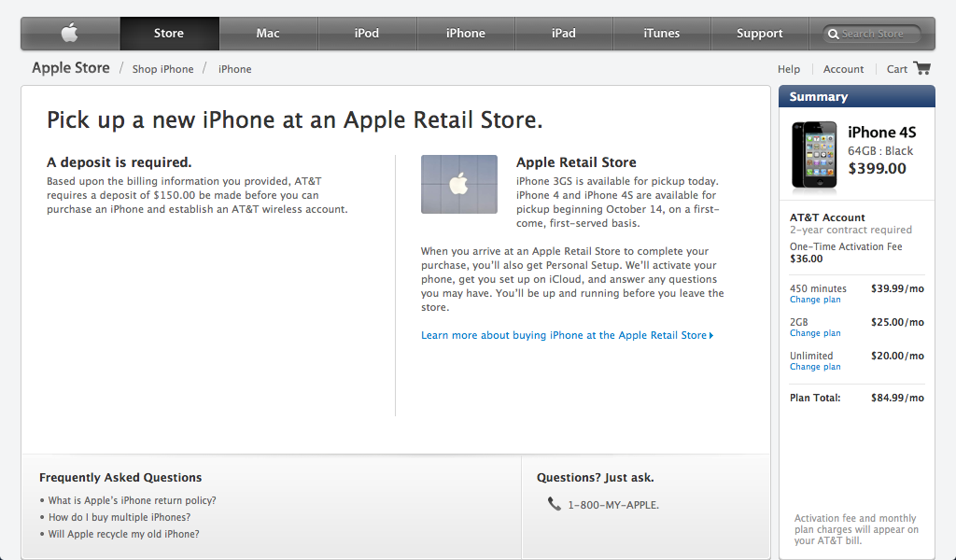
Task: Click the $25.00/mo price
Action: [897, 322]
